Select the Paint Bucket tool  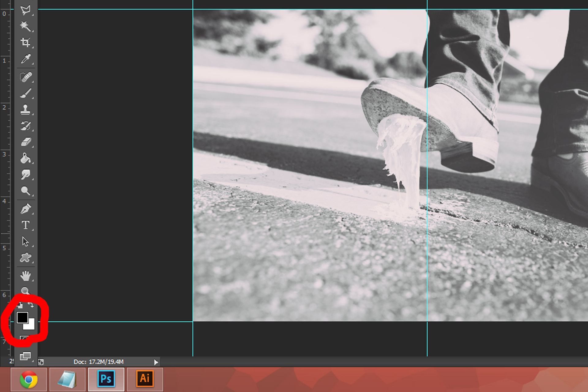pos(25,158)
